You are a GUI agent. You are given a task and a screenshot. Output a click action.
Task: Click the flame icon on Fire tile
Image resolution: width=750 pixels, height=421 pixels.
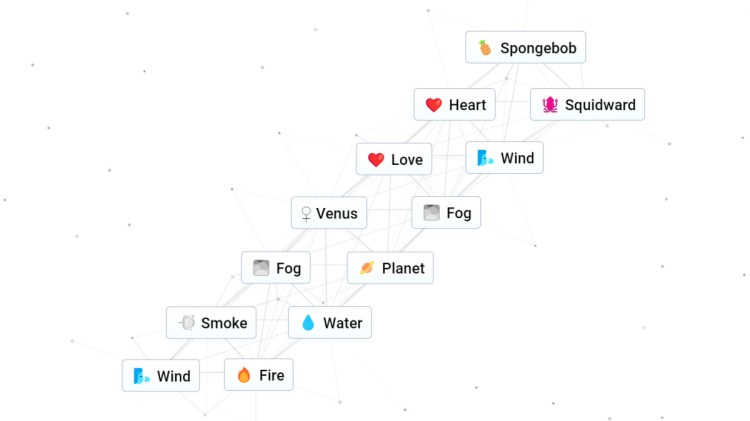(x=243, y=376)
